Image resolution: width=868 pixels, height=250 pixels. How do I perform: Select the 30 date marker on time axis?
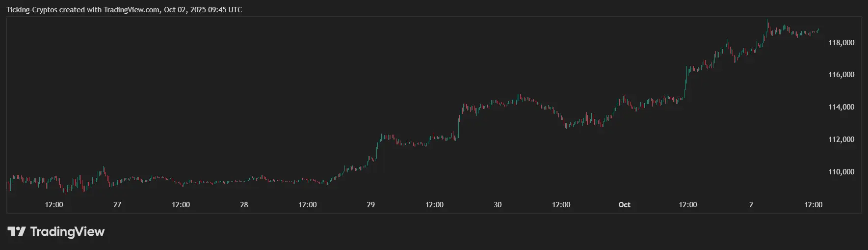pyautogui.click(x=498, y=205)
